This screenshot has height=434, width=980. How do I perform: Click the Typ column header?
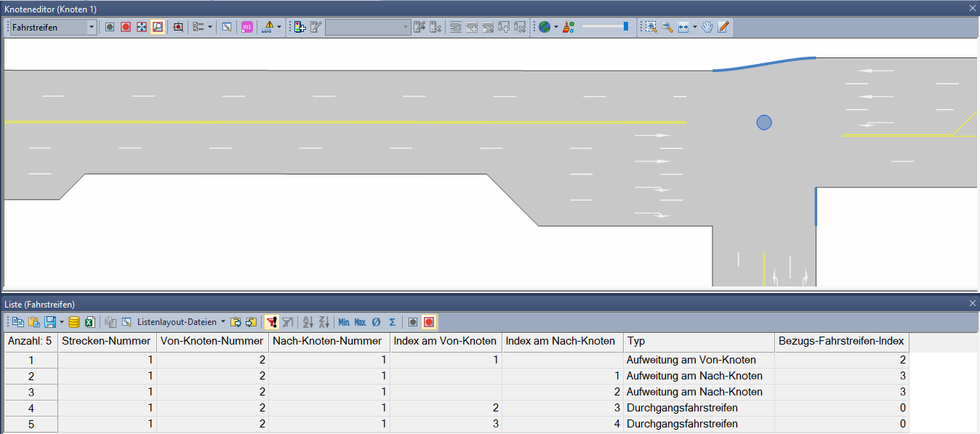pyautogui.click(x=698, y=341)
